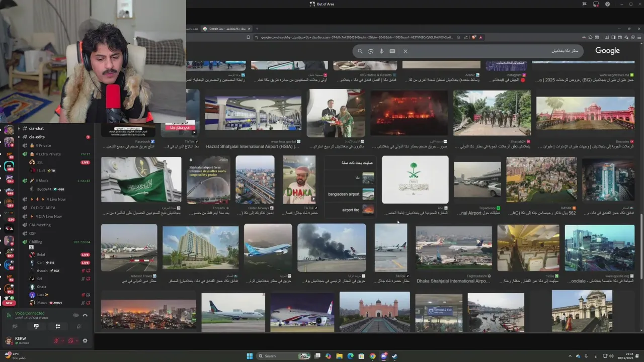
Task: Select the Google search results browser tab
Action: click(x=225, y=29)
